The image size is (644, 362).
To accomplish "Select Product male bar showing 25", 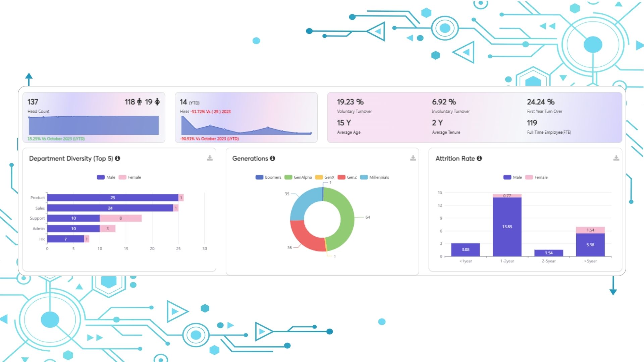I will click(113, 198).
